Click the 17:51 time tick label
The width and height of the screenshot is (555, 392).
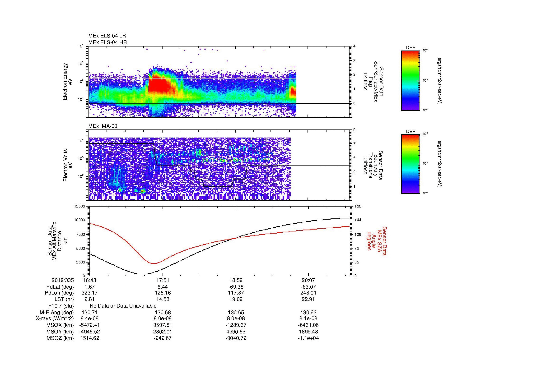pos(163,280)
